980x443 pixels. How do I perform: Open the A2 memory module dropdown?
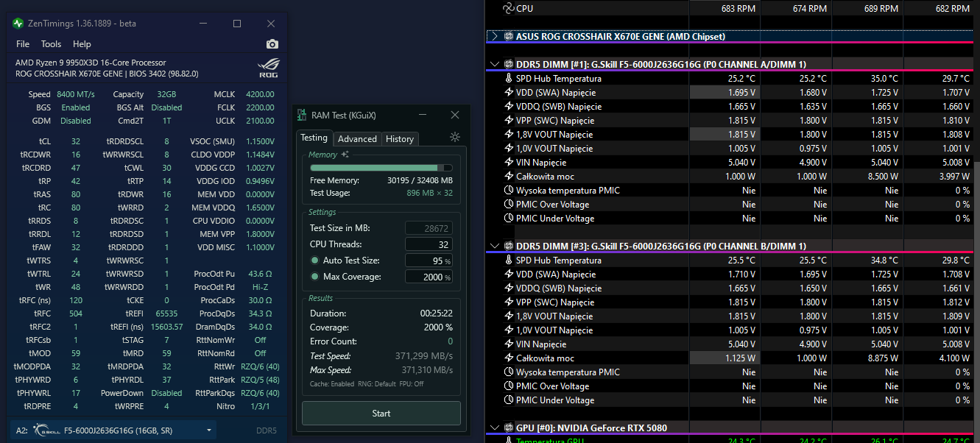210,430
